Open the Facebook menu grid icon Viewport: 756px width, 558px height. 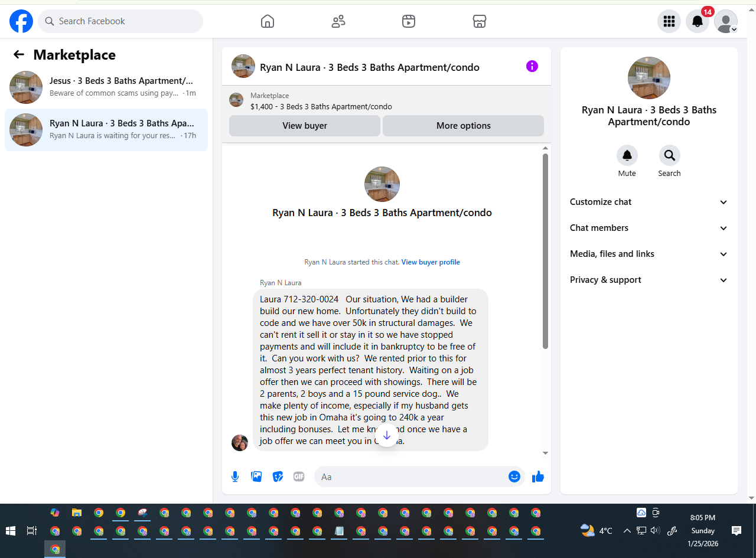(x=669, y=21)
